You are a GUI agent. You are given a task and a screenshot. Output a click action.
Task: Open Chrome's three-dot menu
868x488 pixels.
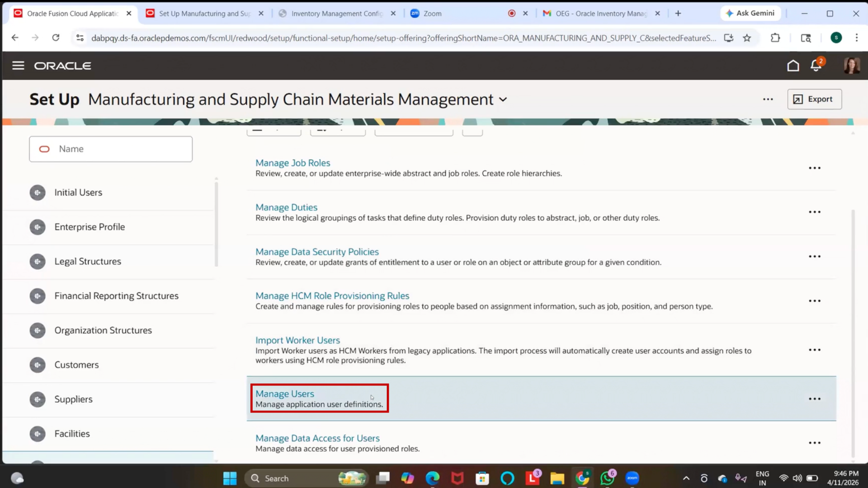coord(856,38)
